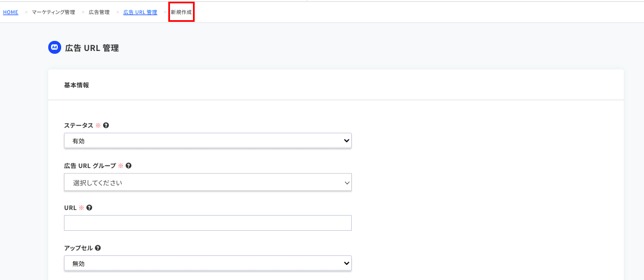Screen dimensions: 644x280
Task: Click chevron arrow of ステータス dropdown
Action: [346, 141]
